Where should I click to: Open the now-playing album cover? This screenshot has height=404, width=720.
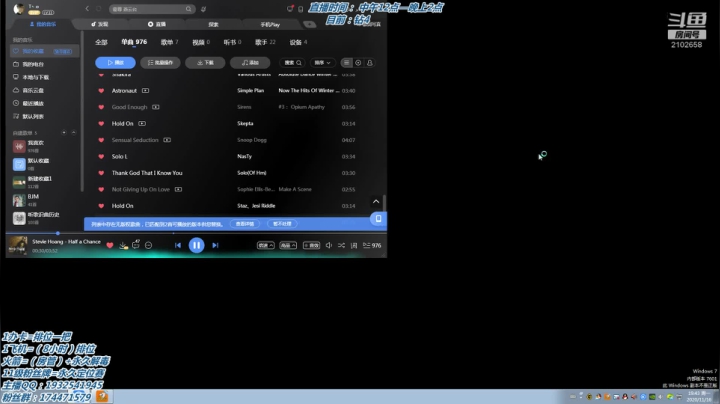coord(18,245)
